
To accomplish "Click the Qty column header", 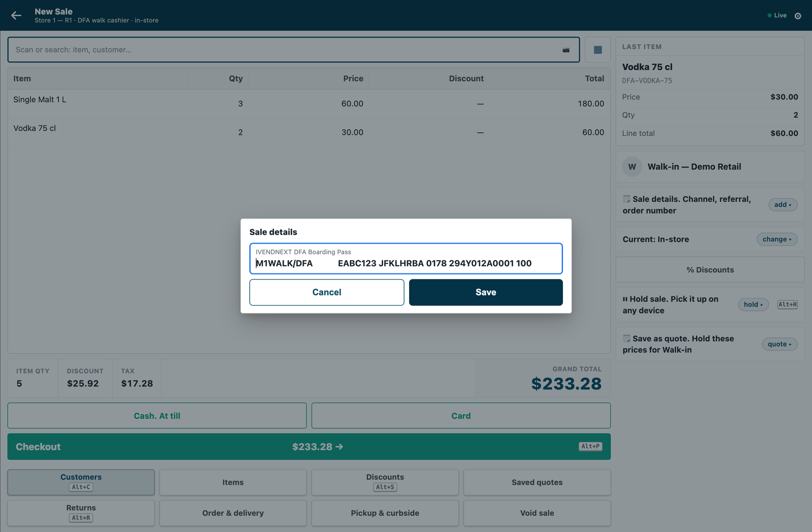I will pyautogui.click(x=235, y=79).
